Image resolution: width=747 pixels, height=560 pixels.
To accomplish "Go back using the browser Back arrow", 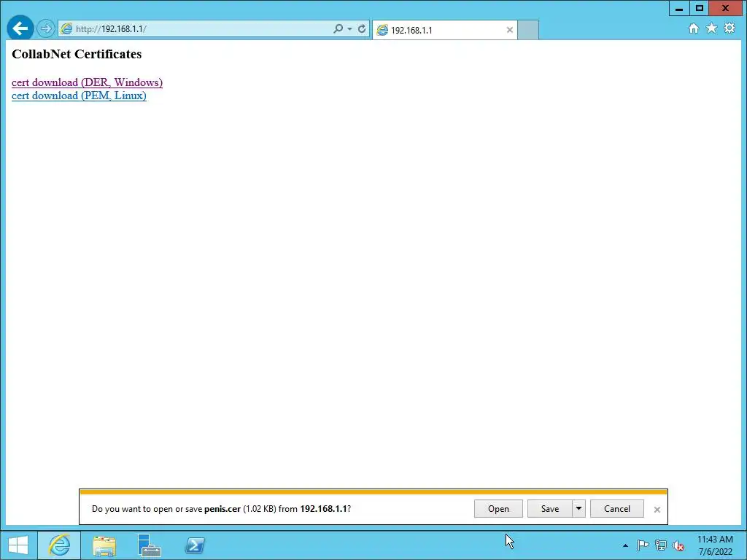I will pyautogui.click(x=20, y=28).
